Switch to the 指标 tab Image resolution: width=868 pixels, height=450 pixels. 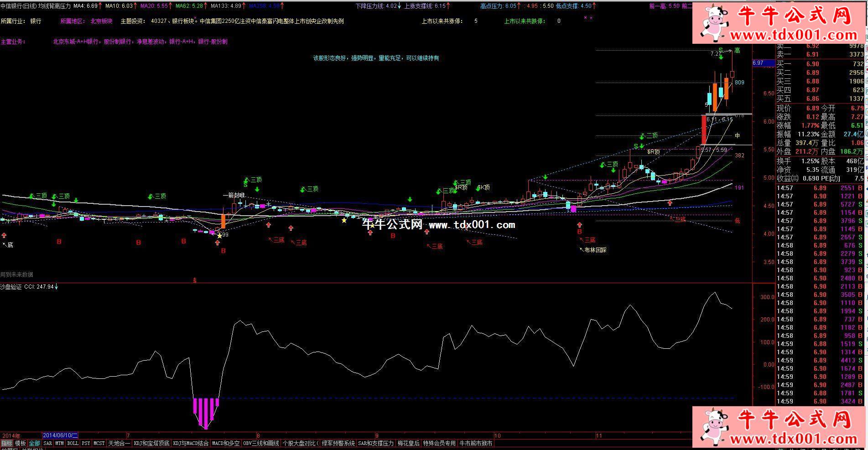pos(6,443)
